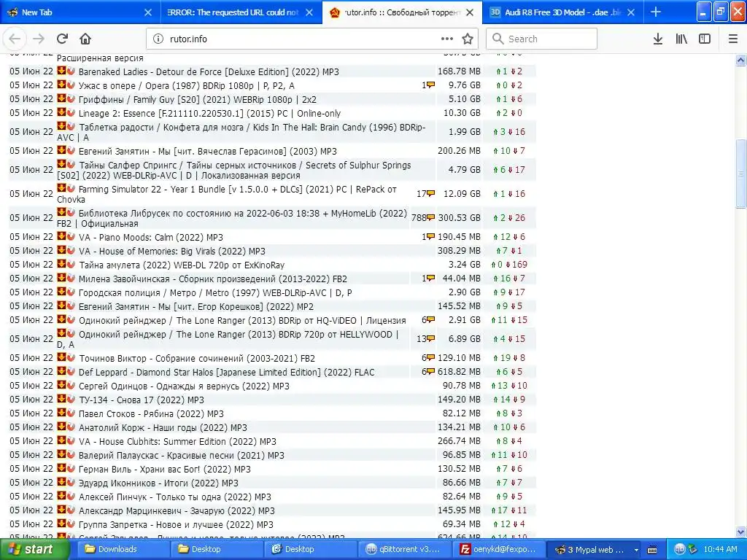Open Downloads folder taskbar button
This screenshot has width=747, height=560.
122,549
